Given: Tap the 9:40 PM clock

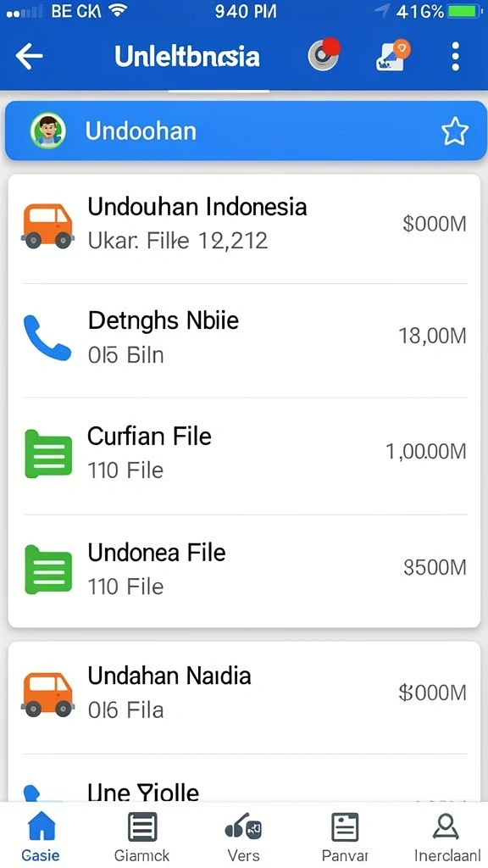Looking at the screenshot, I should (x=246, y=10).
